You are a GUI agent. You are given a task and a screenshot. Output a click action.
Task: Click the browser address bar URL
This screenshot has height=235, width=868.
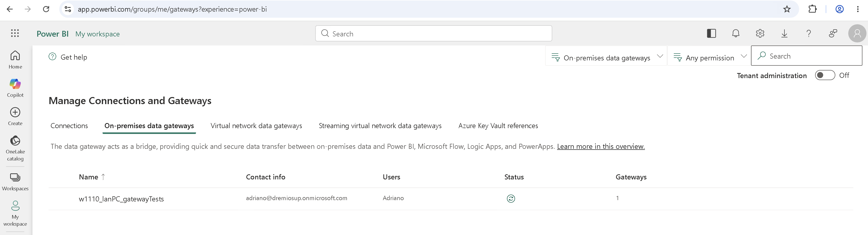pos(172,9)
